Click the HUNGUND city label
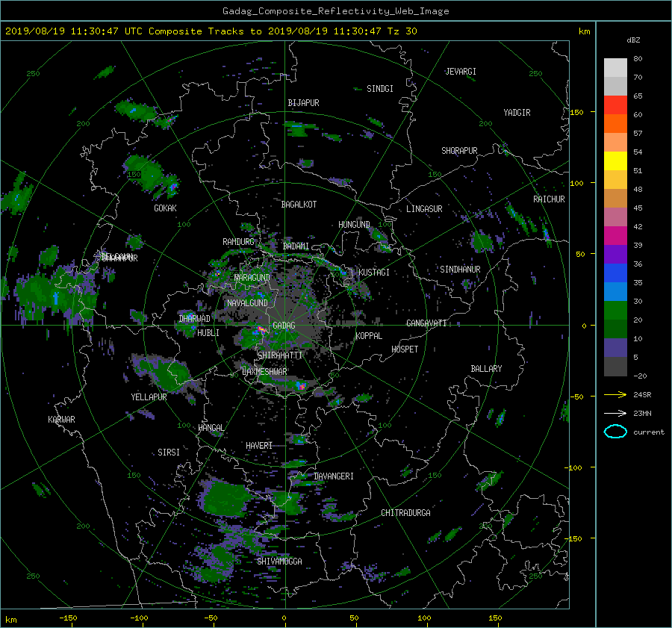The width and height of the screenshot is (672, 628). point(354,225)
